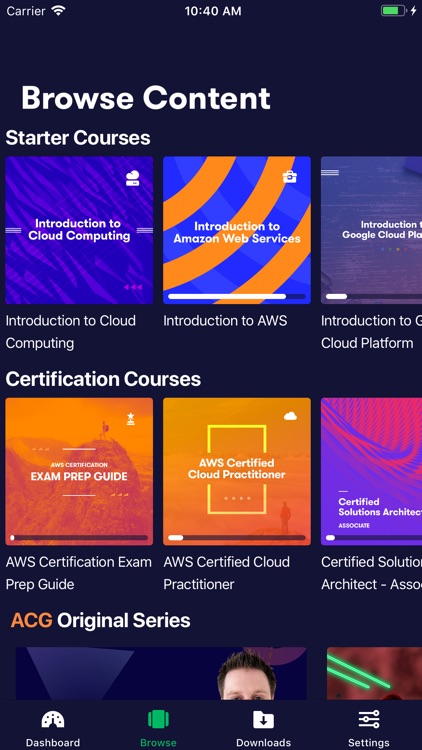The image size is (422, 750).
Task: Tap the 'Starter Courses' section heading
Action: [x=78, y=138]
